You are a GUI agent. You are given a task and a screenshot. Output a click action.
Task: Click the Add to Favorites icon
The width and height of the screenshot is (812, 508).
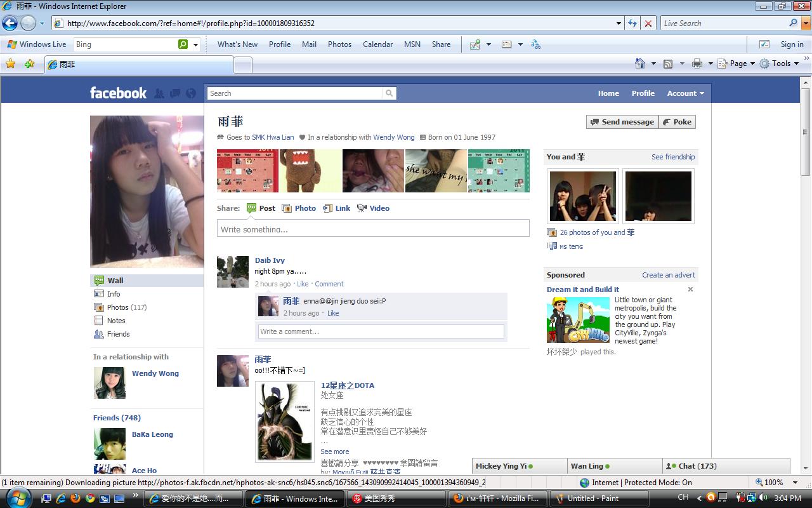(x=29, y=63)
